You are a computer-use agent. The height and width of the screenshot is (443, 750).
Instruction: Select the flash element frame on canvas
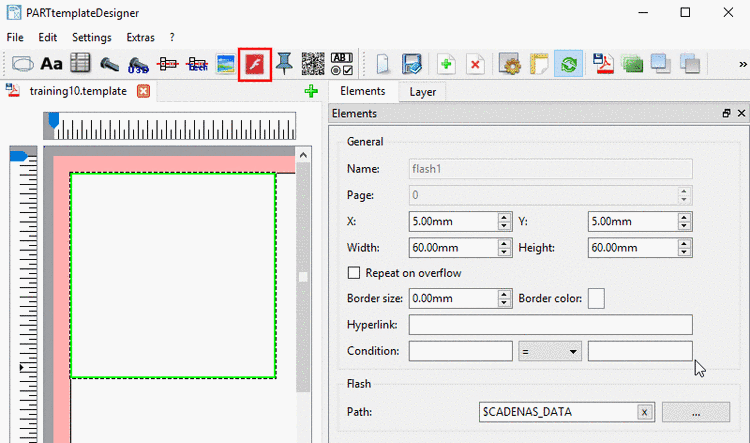tap(173, 276)
